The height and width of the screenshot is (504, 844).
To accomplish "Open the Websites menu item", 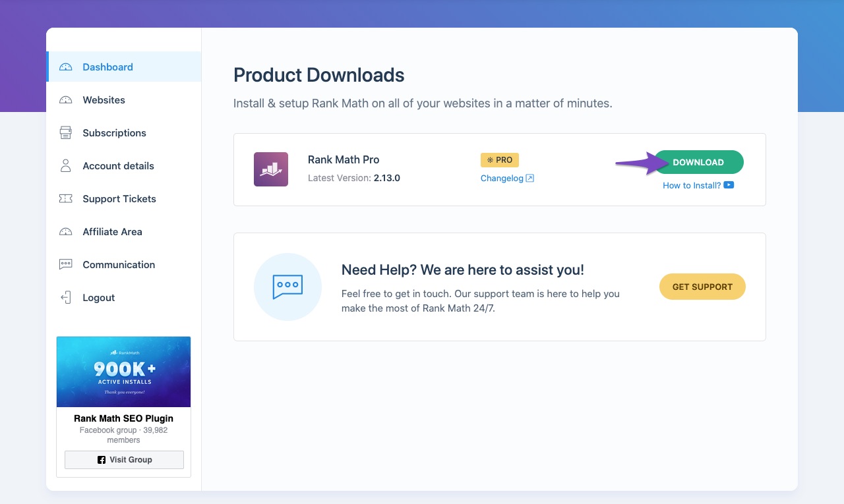I will pyautogui.click(x=104, y=100).
